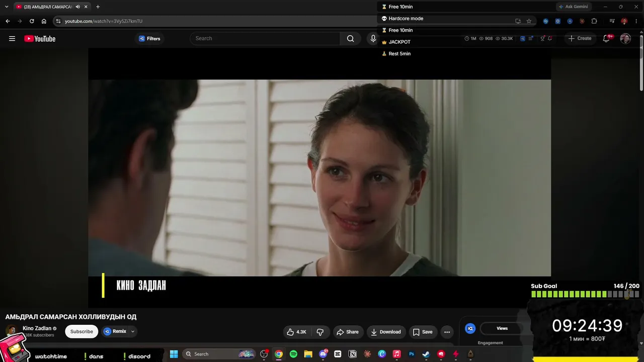644x362 pixels.
Task: Start voice search with the microphone
Action: click(373, 39)
